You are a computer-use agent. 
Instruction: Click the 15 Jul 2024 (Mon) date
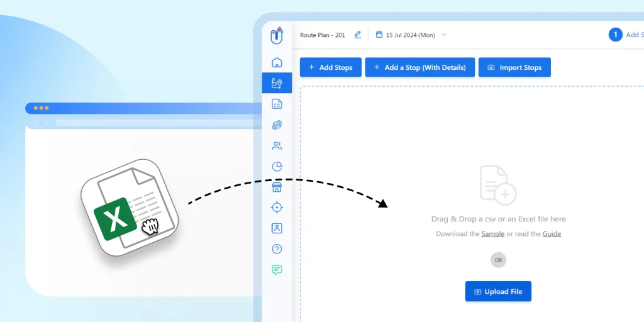[410, 35]
